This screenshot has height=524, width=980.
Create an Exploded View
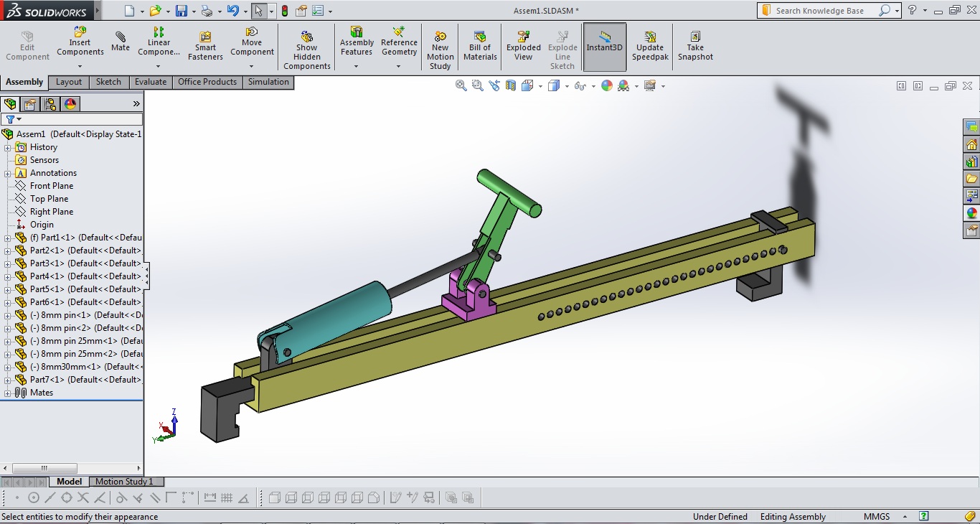[x=524, y=46]
